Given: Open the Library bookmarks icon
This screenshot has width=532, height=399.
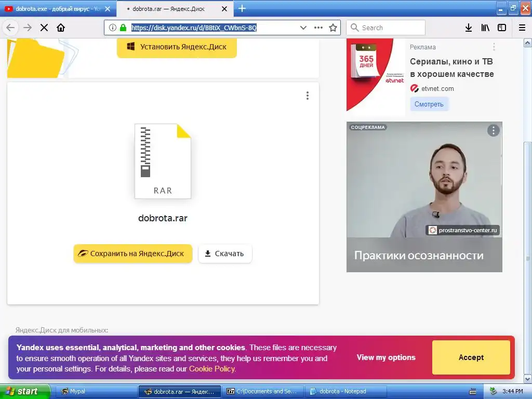Looking at the screenshot, I should [485, 28].
